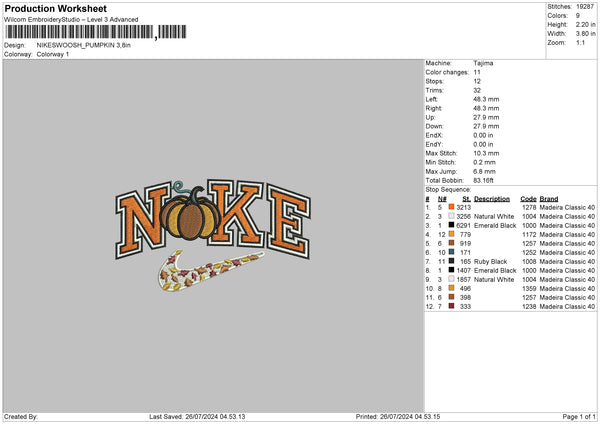Click the Min Stitch value 0.2 mm

tap(484, 162)
